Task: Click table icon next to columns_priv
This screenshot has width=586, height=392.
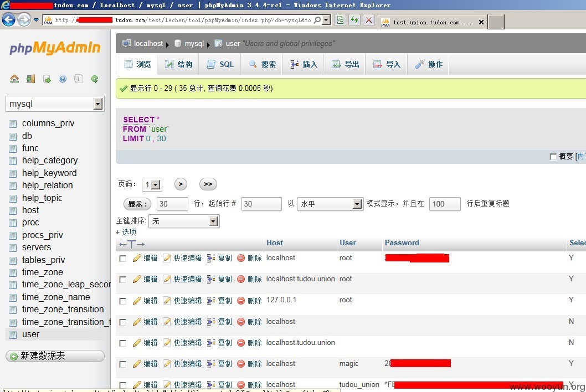Action: 13,123
